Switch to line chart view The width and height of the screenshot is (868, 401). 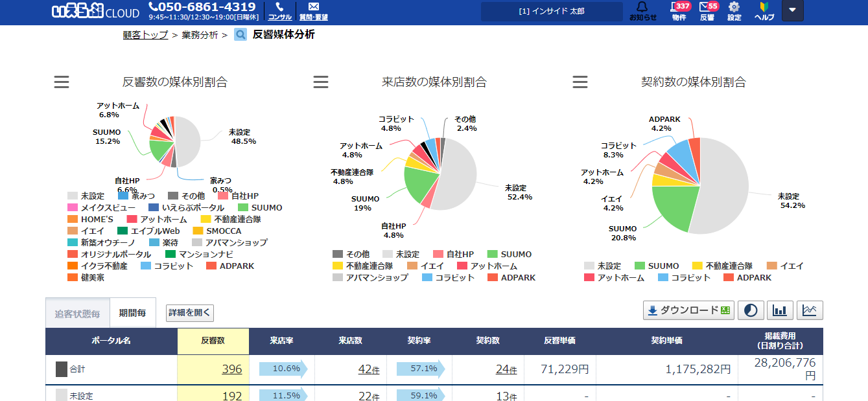(x=810, y=310)
